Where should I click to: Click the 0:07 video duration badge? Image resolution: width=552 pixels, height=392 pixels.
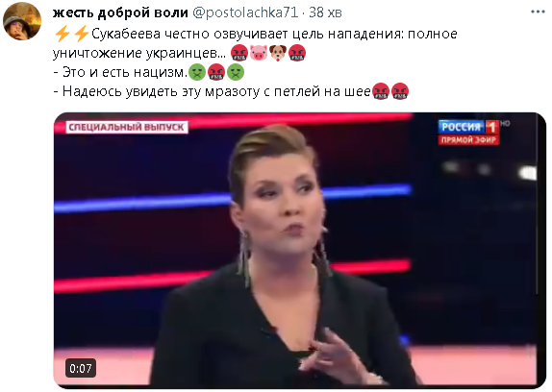pyautogui.click(x=81, y=368)
